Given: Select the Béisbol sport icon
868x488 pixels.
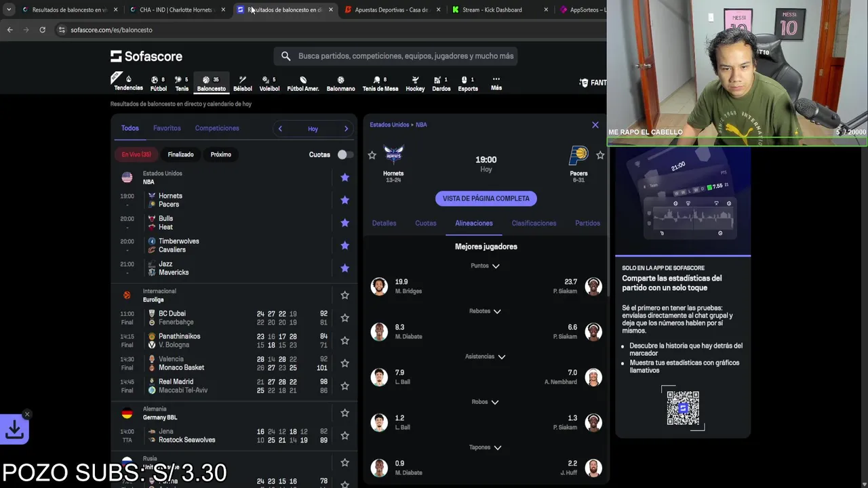Looking at the screenshot, I should tap(242, 83).
